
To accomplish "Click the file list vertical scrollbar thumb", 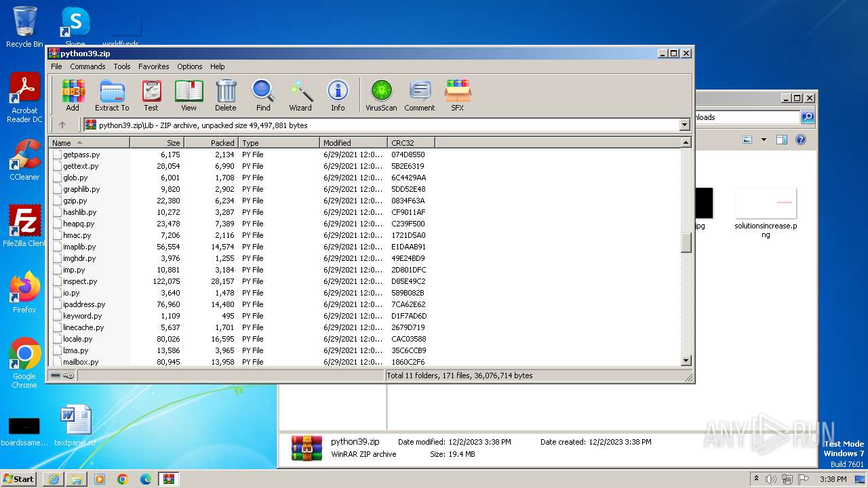I will tap(686, 242).
